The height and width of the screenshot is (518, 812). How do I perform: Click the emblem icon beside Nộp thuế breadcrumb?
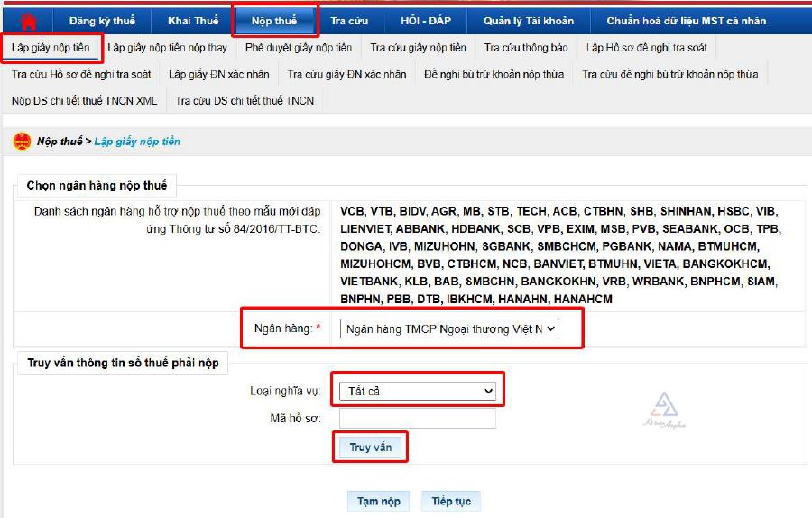[x=22, y=141]
